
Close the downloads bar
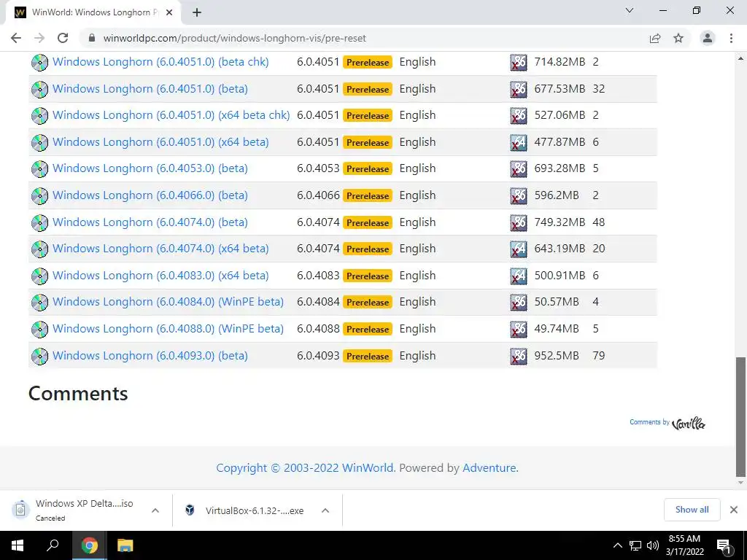pos(734,510)
